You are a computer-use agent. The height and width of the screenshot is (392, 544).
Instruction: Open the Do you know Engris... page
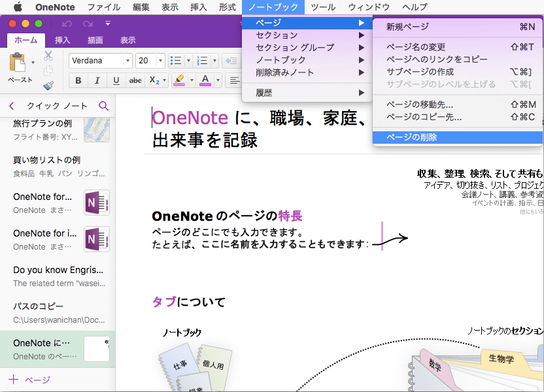click(58, 276)
